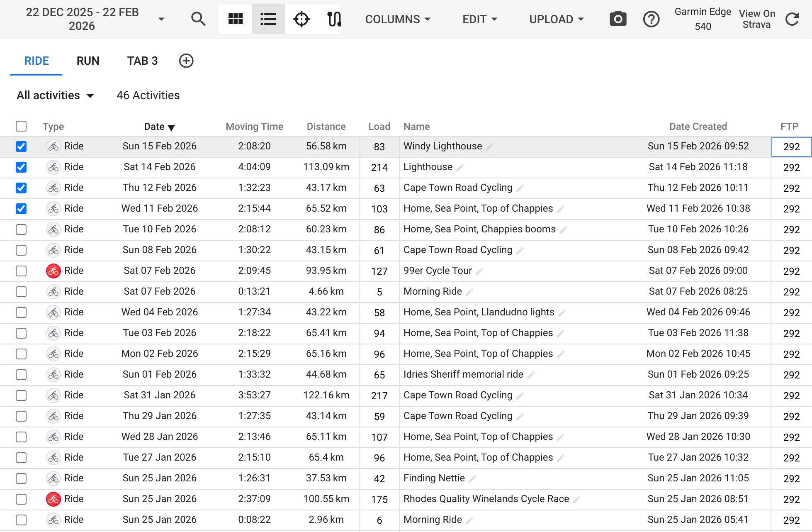Click the crosshair target icon

click(x=301, y=19)
